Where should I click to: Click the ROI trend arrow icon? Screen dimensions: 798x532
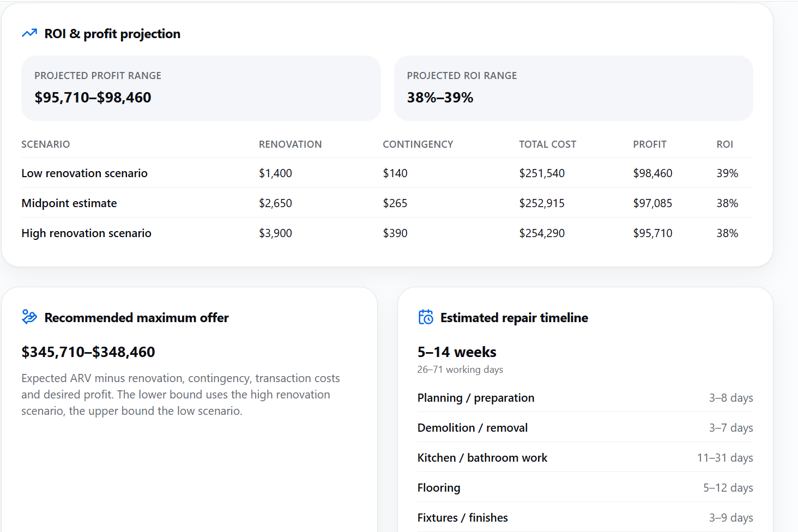tap(29, 33)
